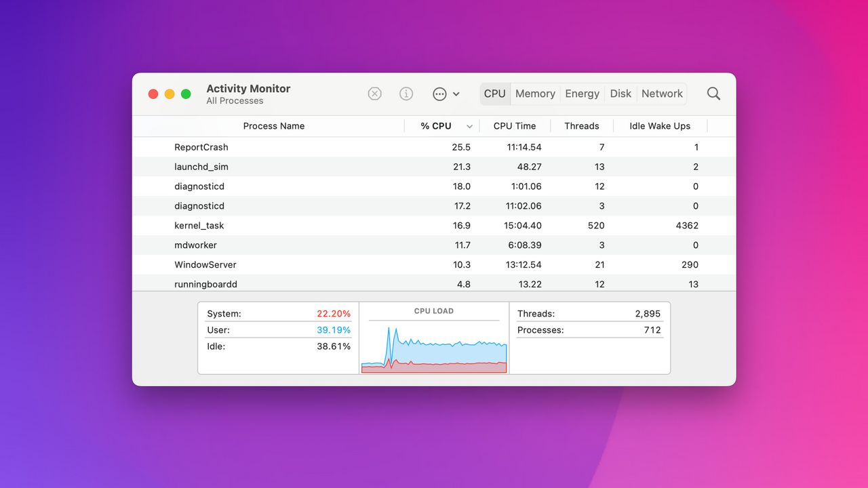Click the All Processes subtitle
Screen dimensions: 868x488
click(x=235, y=101)
